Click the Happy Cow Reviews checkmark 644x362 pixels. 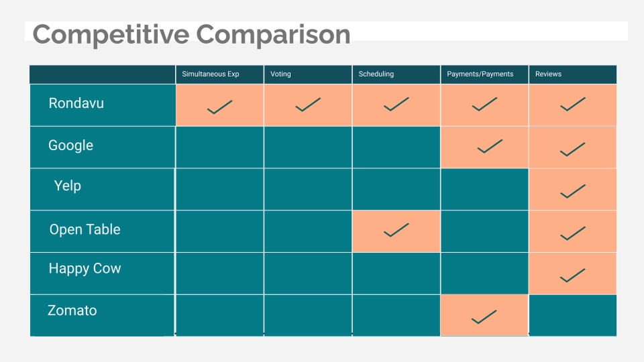(x=572, y=276)
